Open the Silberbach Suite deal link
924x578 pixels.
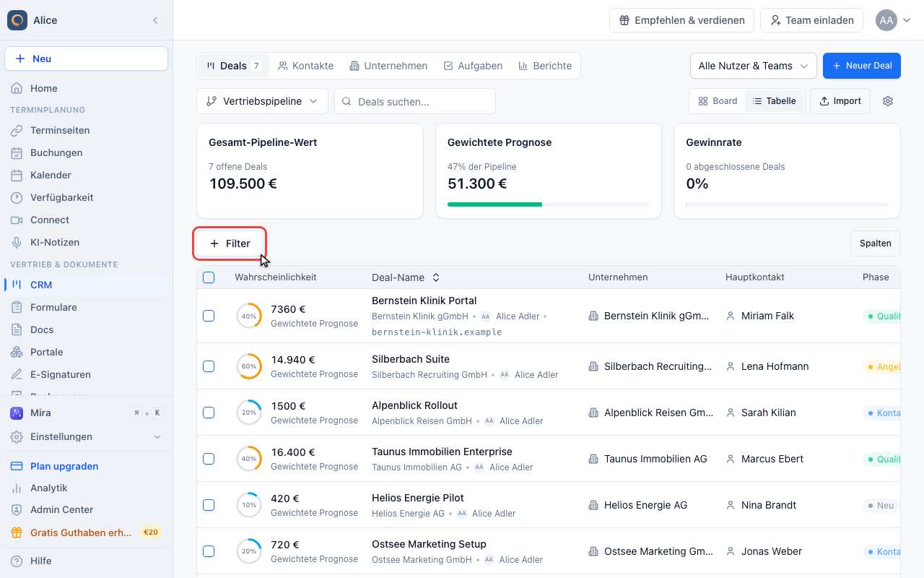coord(411,359)
